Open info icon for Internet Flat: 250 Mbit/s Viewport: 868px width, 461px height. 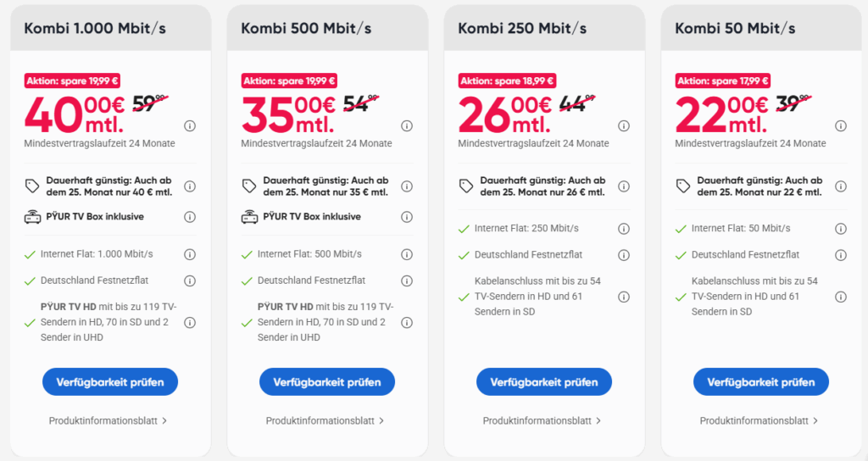pos(624,229)
